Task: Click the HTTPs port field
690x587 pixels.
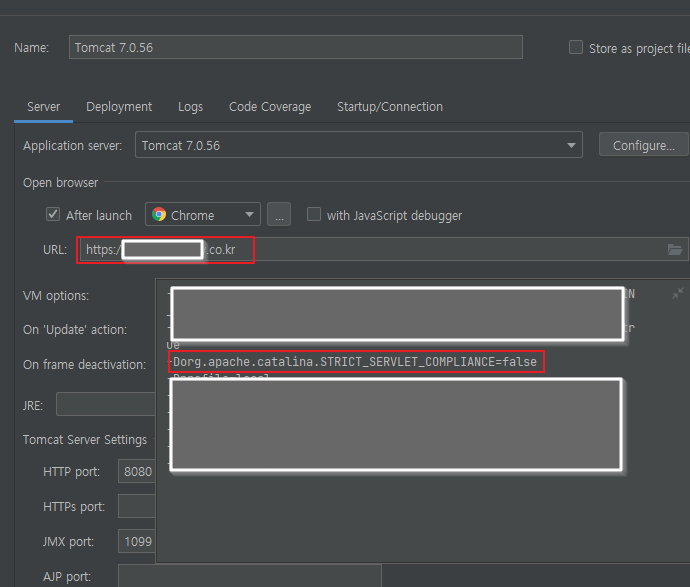Action: 136,506
